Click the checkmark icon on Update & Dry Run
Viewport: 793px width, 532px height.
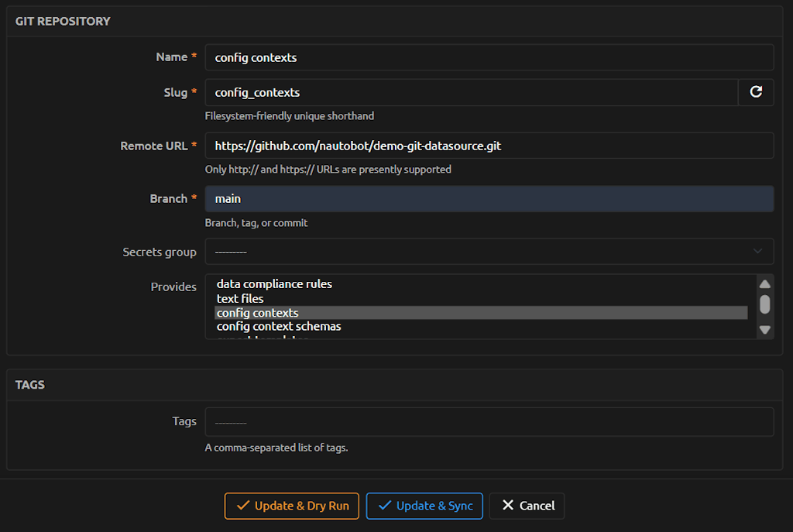click(x=242, y=506)
